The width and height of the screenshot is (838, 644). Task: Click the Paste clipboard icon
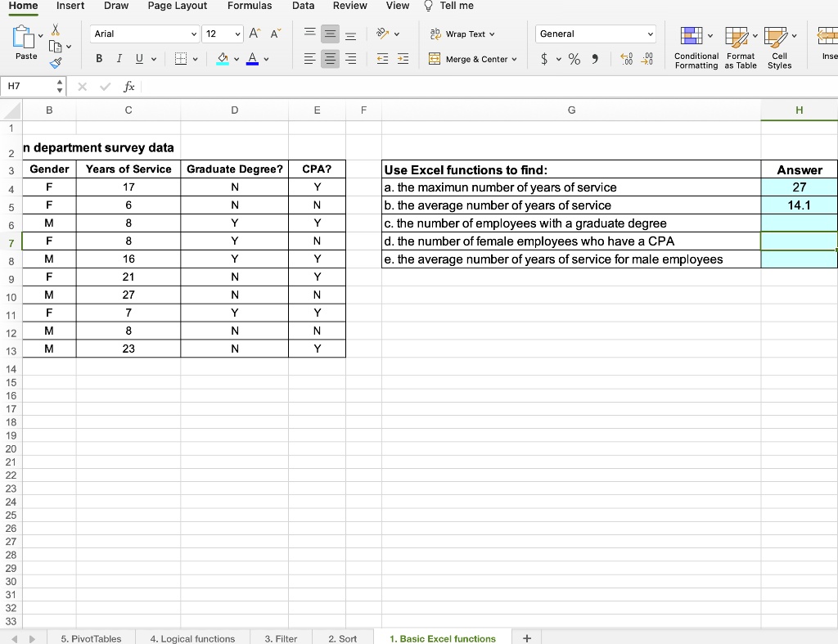pyautogui.click(x=23, y=38)
